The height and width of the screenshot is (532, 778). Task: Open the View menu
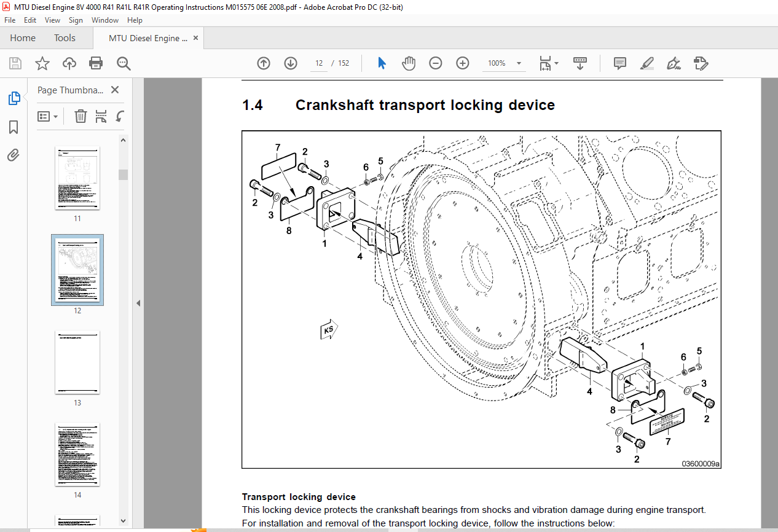click(x=52, y=20)
